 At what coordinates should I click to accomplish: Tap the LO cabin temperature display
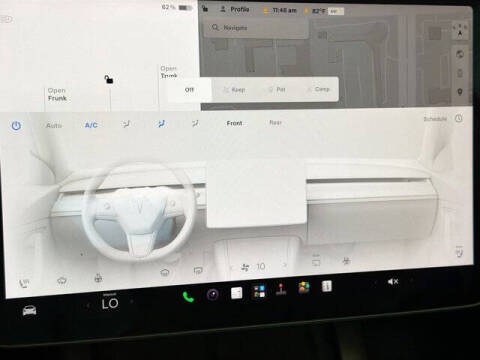pos(110,303)
